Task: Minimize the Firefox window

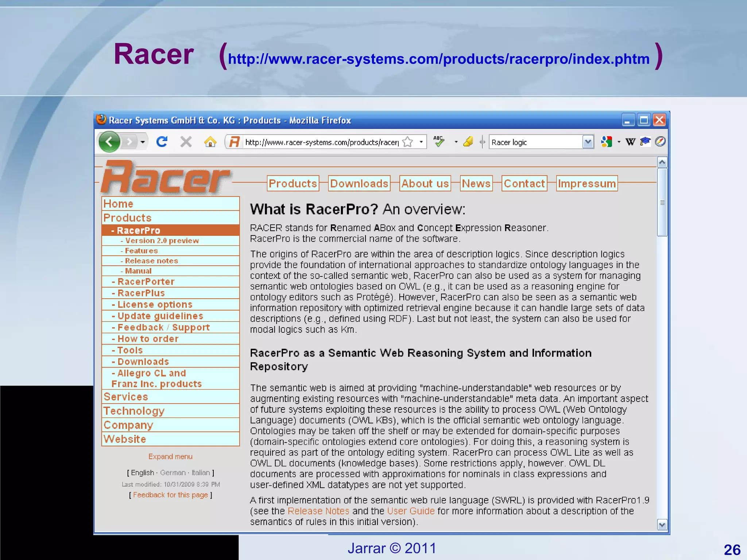Action: 628,120
